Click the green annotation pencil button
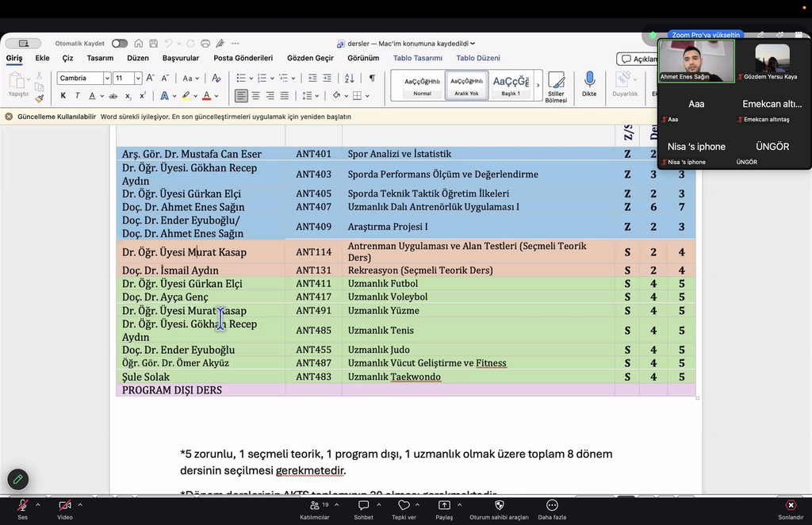Viewport: 812px width, 525px height. 17,480
